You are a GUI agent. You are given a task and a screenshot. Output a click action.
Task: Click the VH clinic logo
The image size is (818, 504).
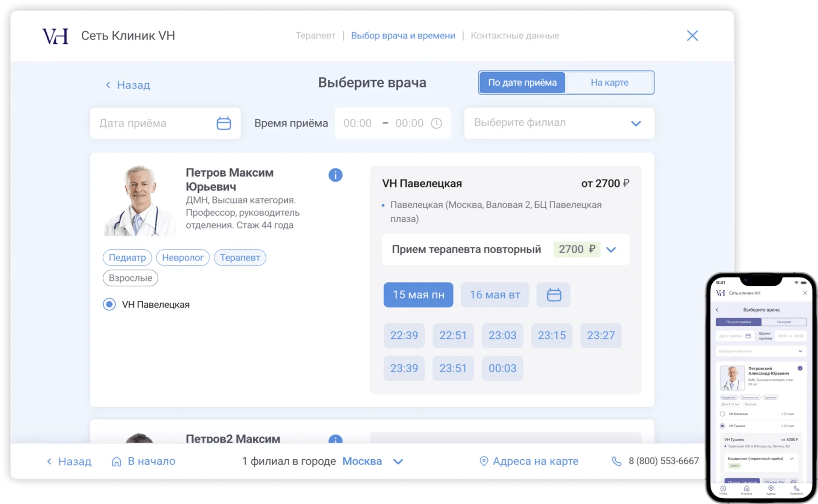tap(56, 36)
